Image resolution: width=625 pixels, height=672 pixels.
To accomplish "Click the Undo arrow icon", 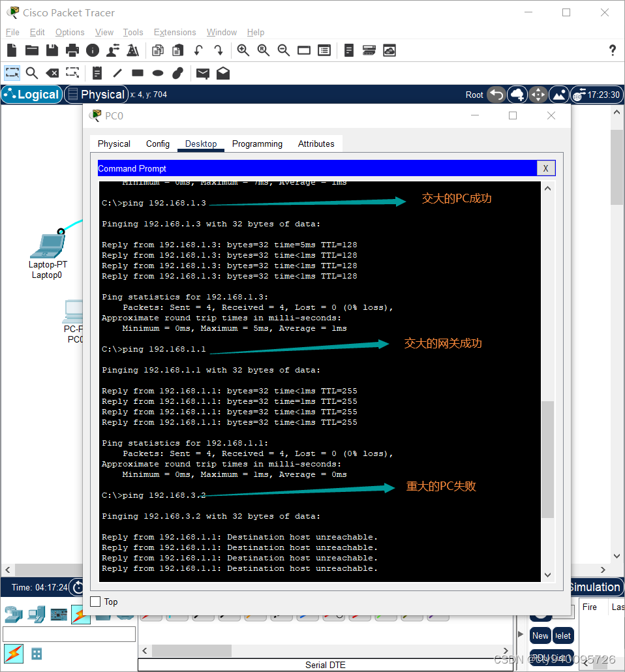I will click(198, 51).
